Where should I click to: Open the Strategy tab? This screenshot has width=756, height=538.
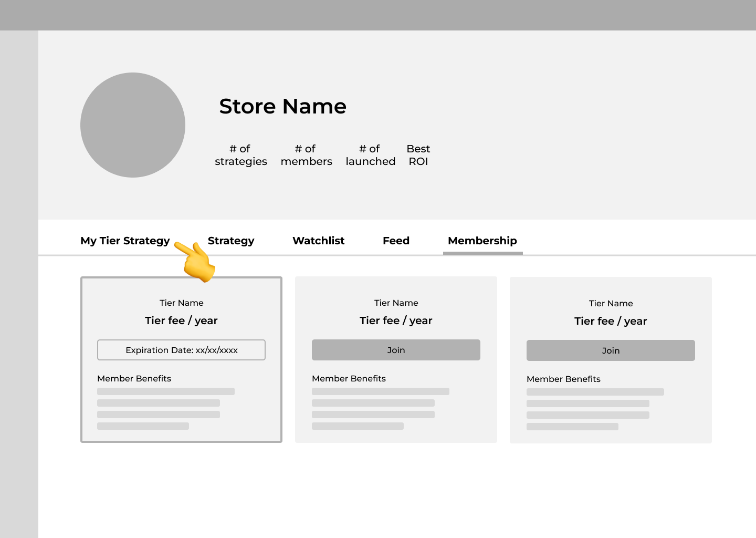tap(231, 241)
